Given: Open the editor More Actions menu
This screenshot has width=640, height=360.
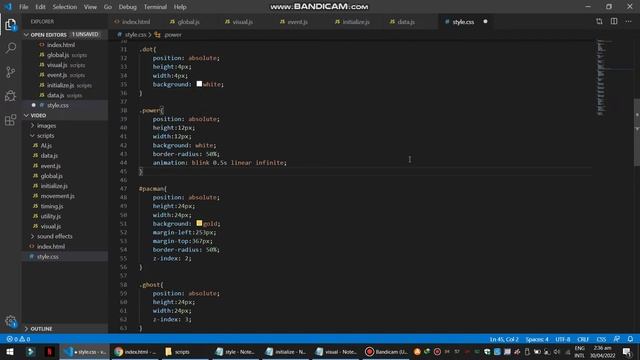Looking at the screenshot, I should coord(629,21).
